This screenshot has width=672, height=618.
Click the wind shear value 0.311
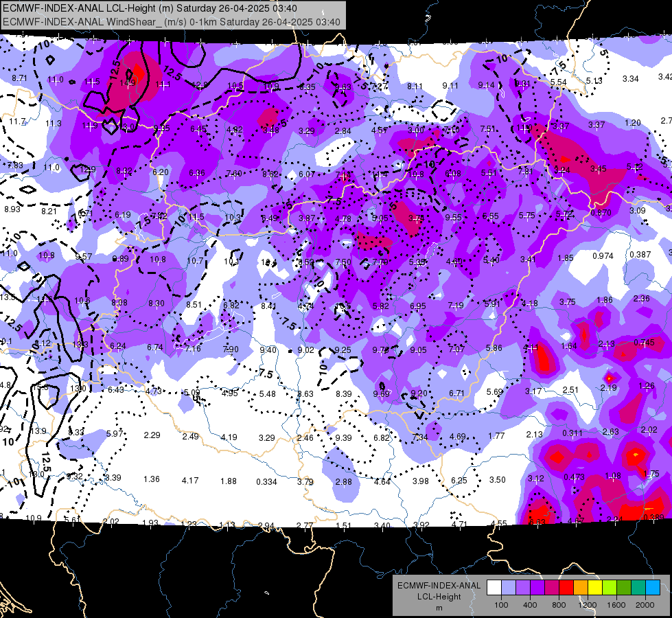[x=572, y=433]
